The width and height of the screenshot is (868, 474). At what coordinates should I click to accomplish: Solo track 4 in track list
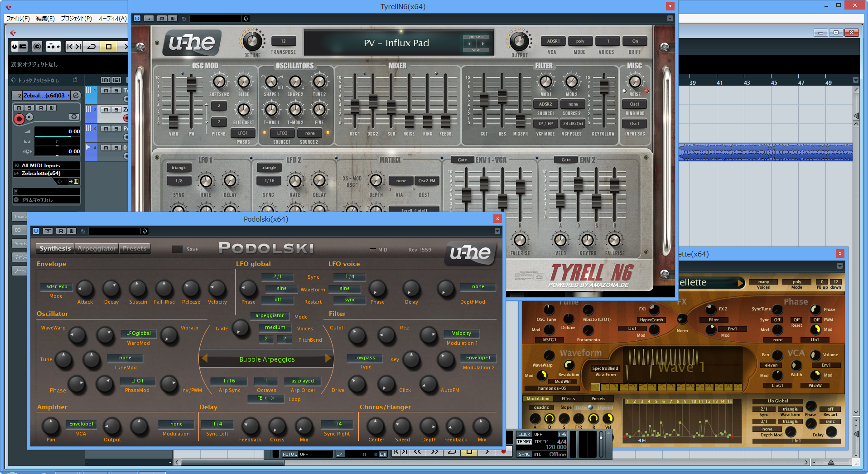point(116,148)
